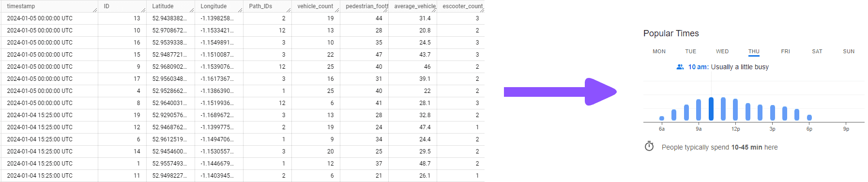Image resolution: width=868 pixels, height=182 pixels.
Task: Click the highlighted 10 am bar
Action: click(x=711, y=109)
